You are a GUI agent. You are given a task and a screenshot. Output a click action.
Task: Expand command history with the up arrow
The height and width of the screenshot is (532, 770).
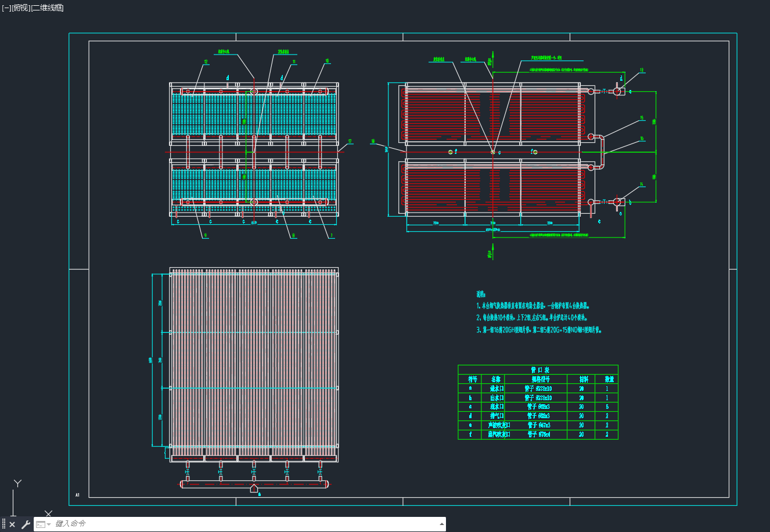tap(441, 524)
